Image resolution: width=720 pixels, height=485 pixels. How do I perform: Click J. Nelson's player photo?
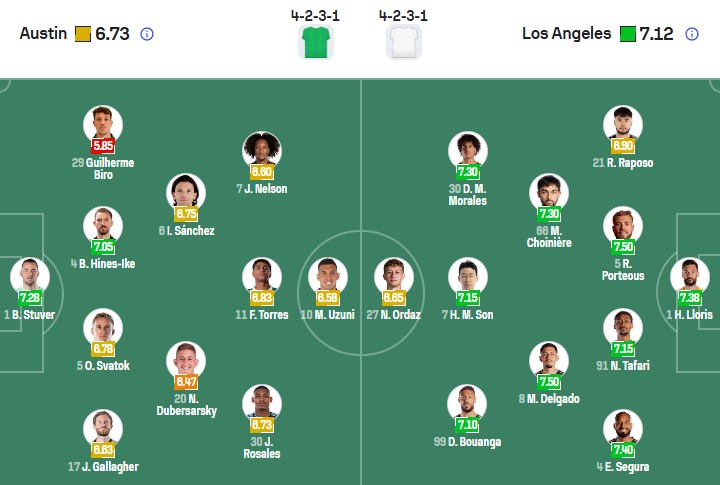pos(262,151)
